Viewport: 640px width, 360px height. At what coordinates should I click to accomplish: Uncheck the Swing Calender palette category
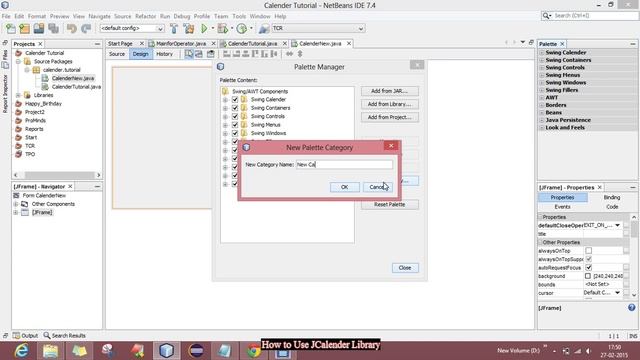pos(235,100)
